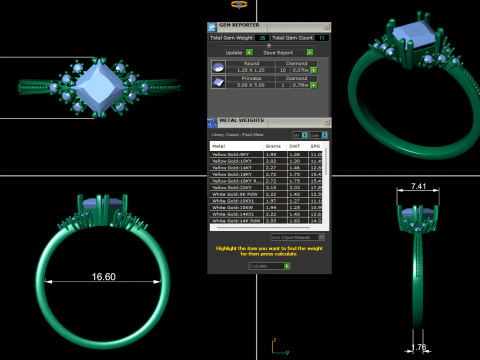480x360 pixels.
Task: Click the Gem Reporter panel icon
Action: [212, 27]
